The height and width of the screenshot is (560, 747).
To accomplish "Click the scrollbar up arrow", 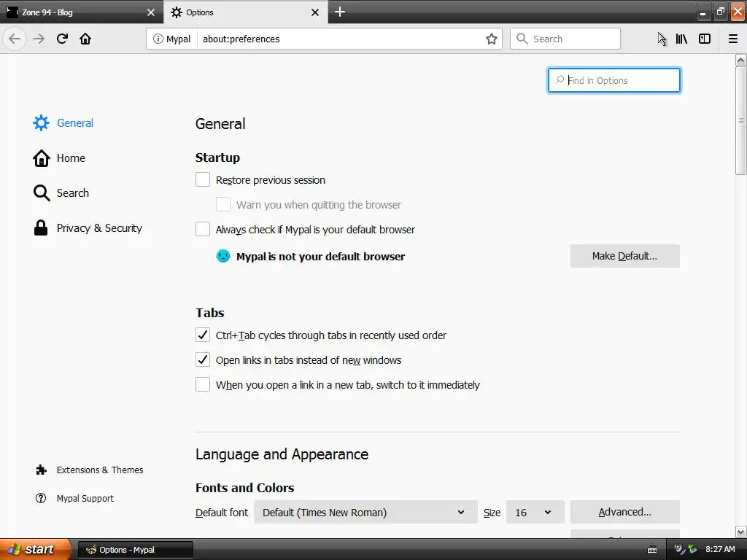I will point(740,60).
